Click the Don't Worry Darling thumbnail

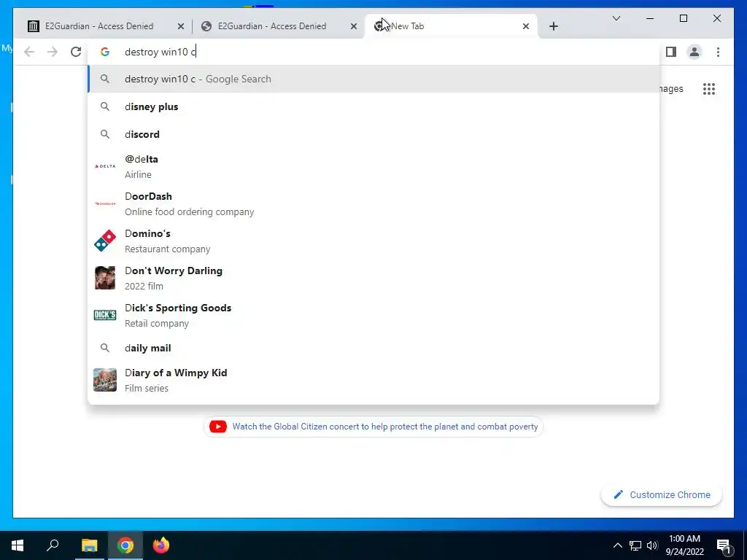pyautogui.click(x=105, y=278)
